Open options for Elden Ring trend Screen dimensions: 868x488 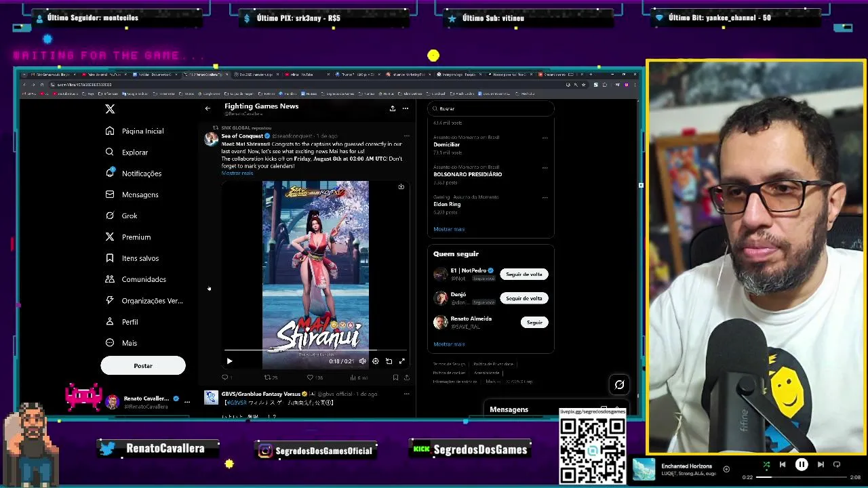(545, 197)
